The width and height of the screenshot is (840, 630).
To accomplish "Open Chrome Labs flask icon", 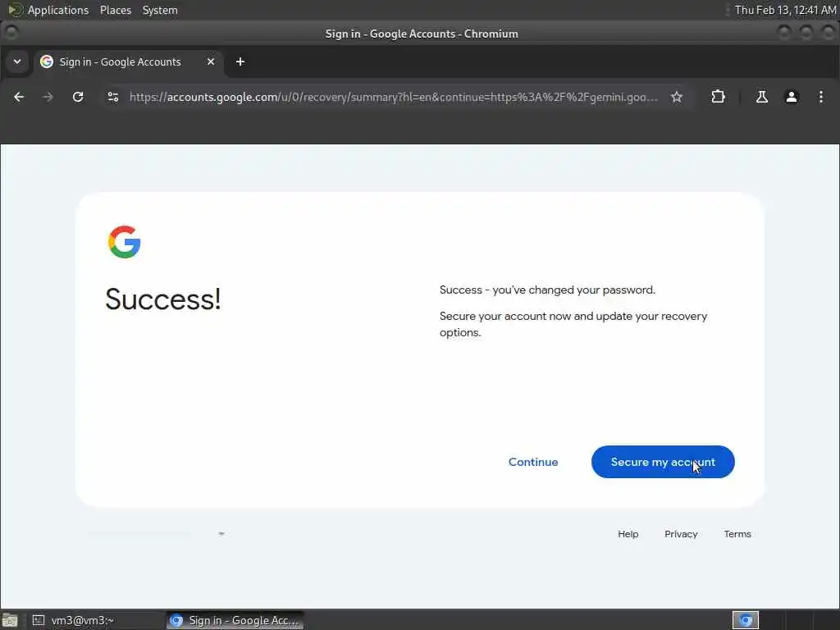I will [761, 97].
